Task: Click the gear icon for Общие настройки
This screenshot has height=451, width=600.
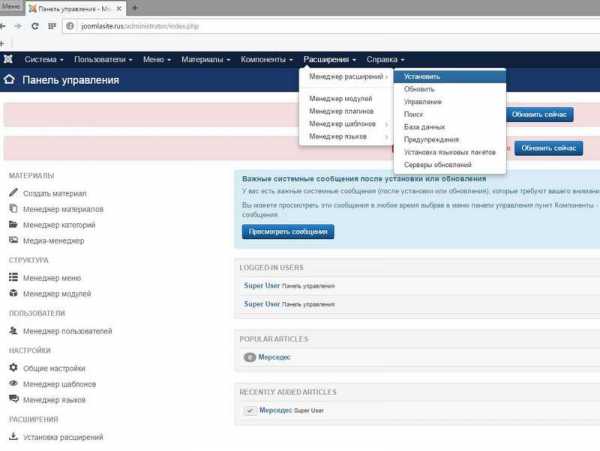Action: point(13,367)
